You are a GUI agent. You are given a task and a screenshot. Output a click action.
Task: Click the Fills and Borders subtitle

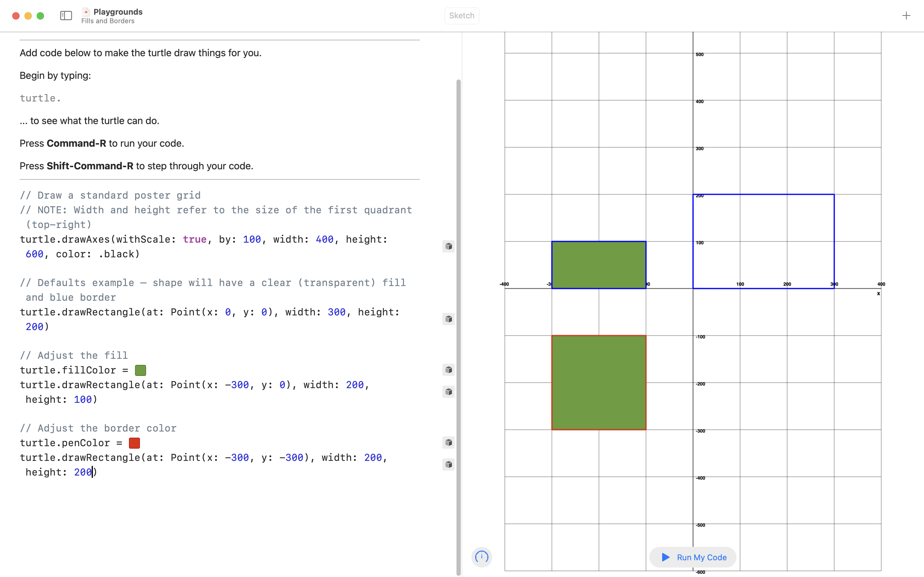click(x=108, y=21)
